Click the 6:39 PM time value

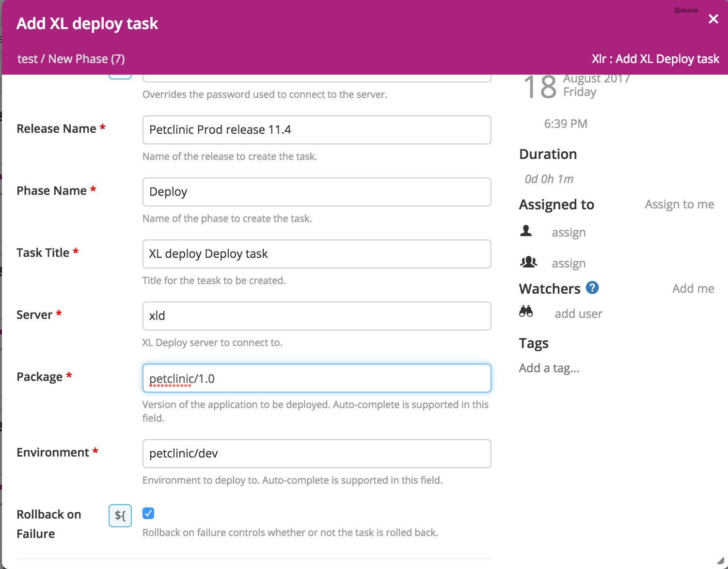click(566, 124)
